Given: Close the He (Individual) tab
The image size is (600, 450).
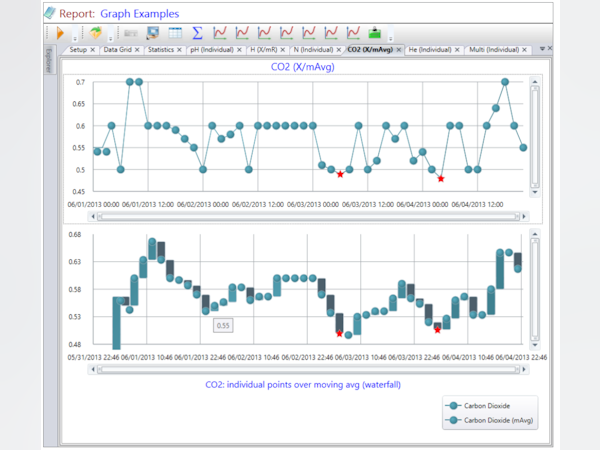Looking at the screenshot, I should tap(457, 50).
